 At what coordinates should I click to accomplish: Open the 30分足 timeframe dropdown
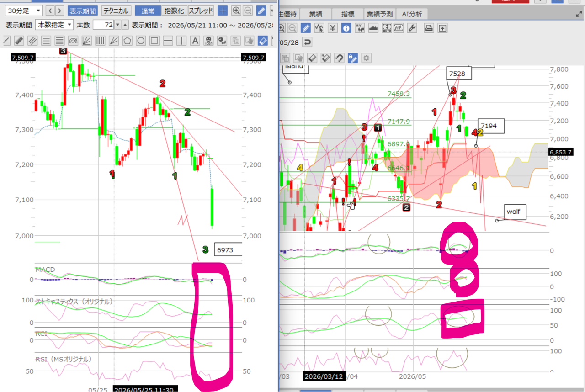pyautogui.click(x=24, y=11)
